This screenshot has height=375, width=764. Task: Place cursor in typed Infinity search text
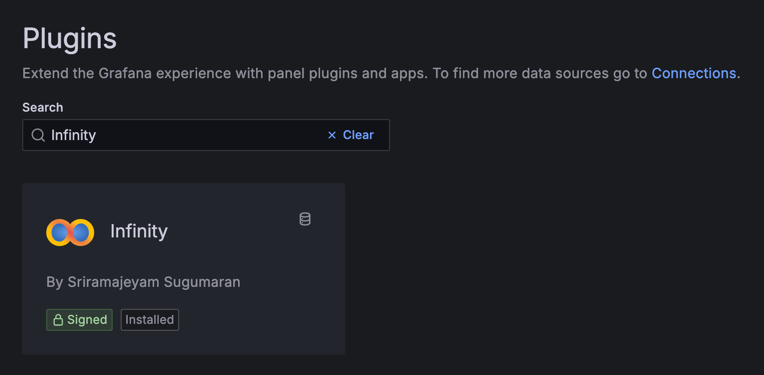click(x=73, y=135)
